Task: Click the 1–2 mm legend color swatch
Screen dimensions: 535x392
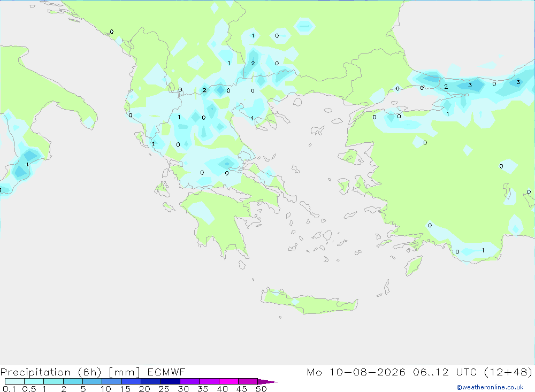Action: (53, 381)
